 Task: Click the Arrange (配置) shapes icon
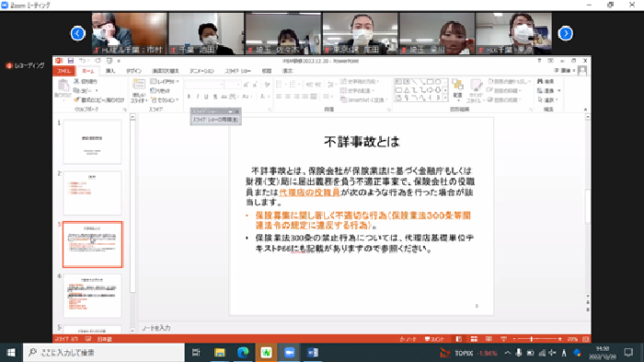[457, 88]
